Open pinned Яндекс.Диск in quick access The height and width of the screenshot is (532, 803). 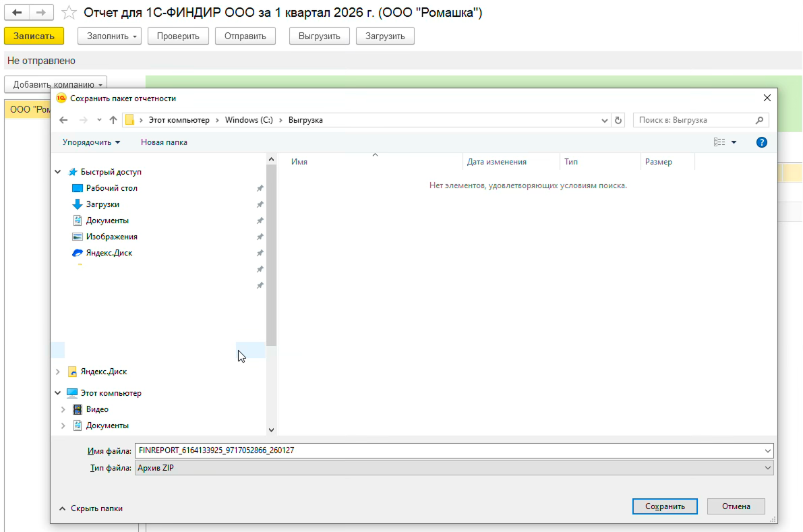pos(109,253)
